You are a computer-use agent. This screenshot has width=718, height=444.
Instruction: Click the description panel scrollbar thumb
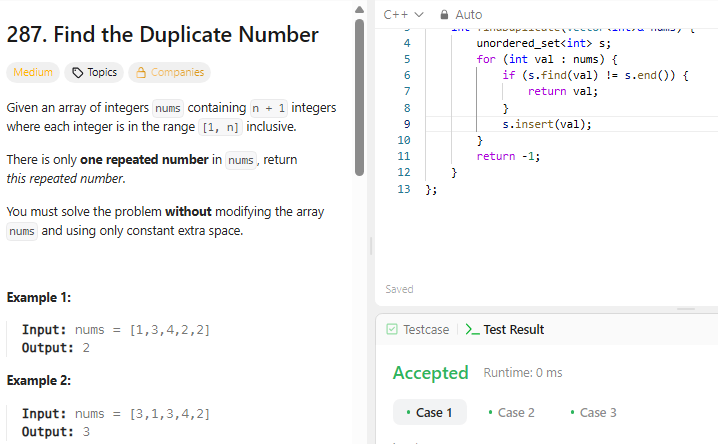359,97
